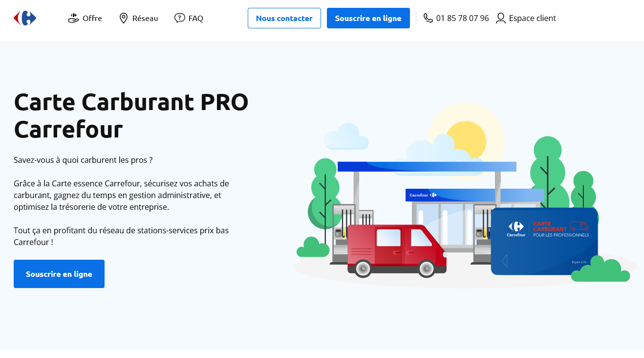The height and width of the screenshot is (358, 644).
Task: Click the location pin icon for Réseau
Action: point(124,18)
